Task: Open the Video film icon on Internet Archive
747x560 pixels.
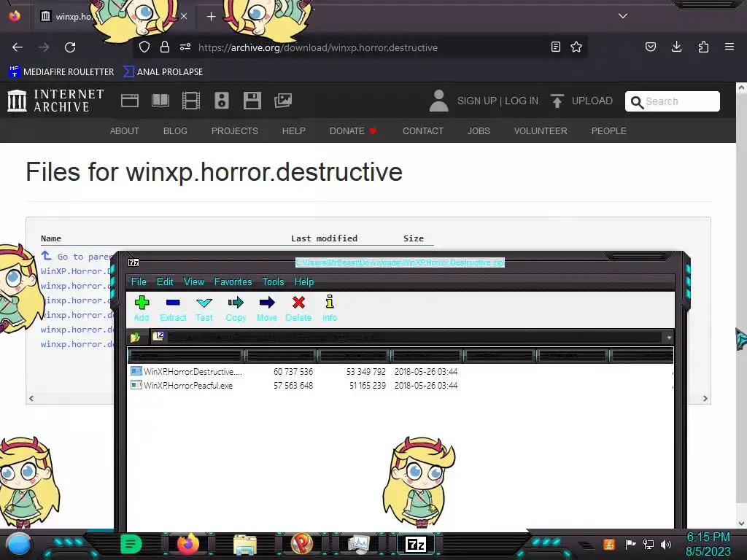Action: coord(191,101)
